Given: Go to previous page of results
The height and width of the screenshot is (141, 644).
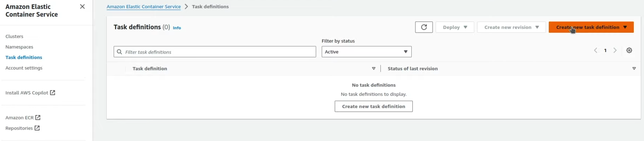Looking at the screenshot, I should coord(596,50).
